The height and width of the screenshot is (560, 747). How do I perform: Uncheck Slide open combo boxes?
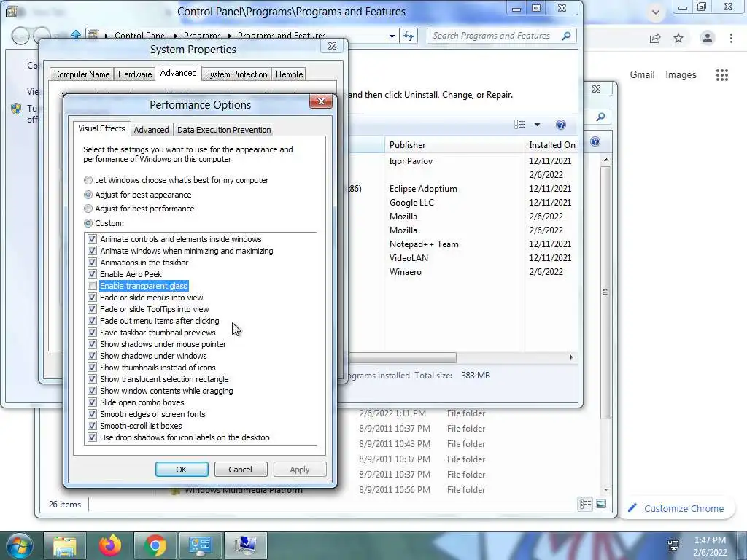(92, 402)
